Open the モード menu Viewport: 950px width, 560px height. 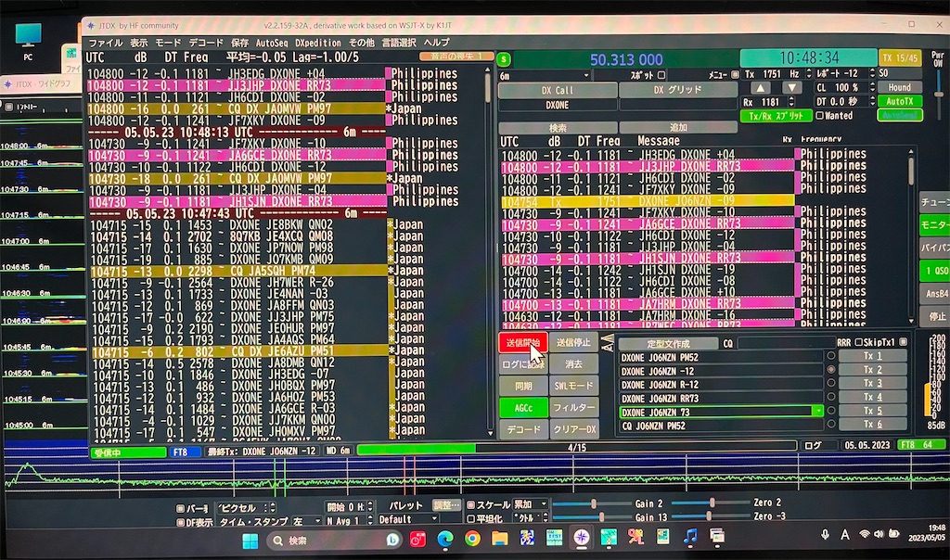[168, 42]
